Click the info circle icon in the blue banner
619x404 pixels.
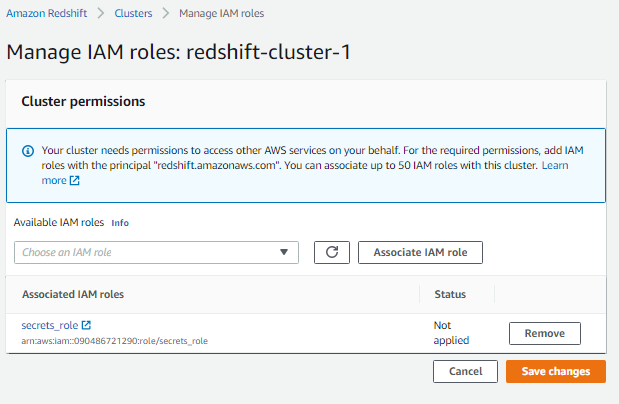coord(28,151)
